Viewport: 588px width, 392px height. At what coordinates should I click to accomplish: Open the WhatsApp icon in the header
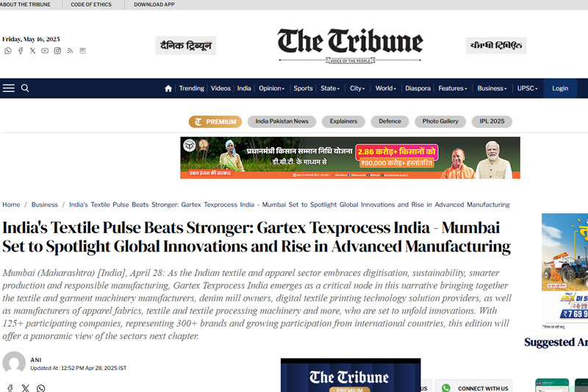pos(8,51)
